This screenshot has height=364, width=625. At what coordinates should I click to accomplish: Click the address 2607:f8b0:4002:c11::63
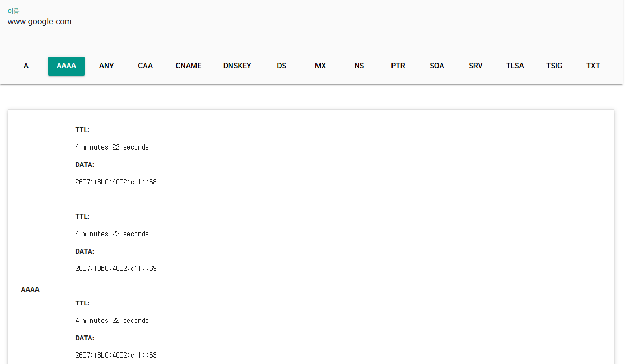(116, 355)
